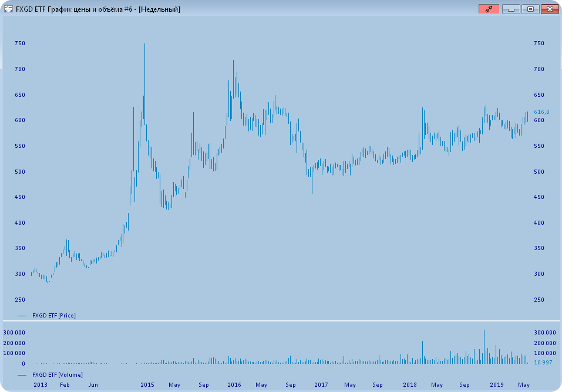
Task: Click the 2019 label on the time axis
Action: [497, 384]
